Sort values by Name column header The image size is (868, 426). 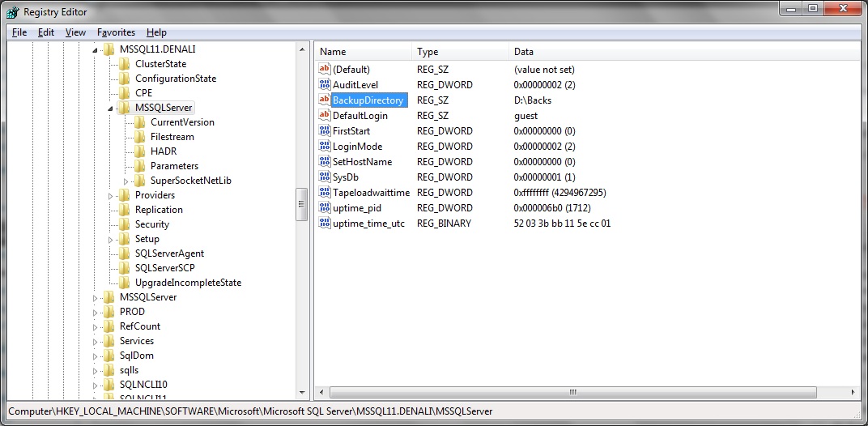tap(363, 52)
